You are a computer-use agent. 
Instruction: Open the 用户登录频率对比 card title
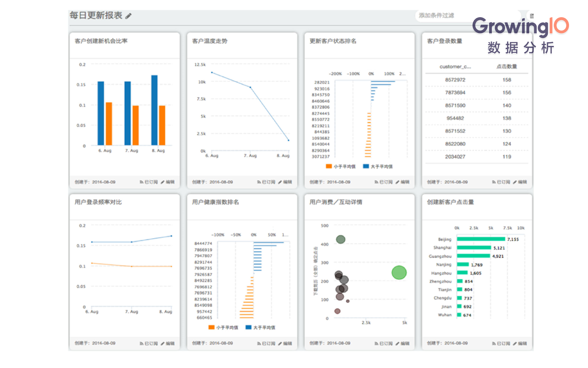pyautogui.click(x=98, y=202)
